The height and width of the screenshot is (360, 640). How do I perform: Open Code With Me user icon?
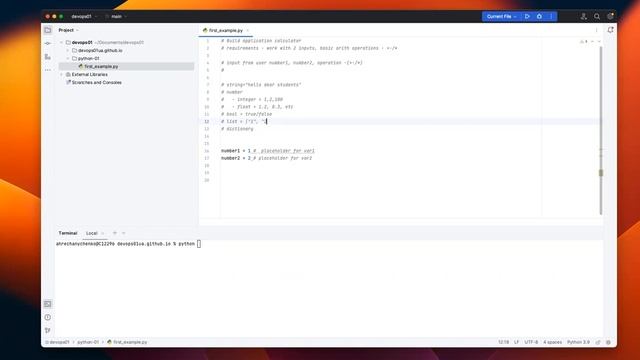584,16
